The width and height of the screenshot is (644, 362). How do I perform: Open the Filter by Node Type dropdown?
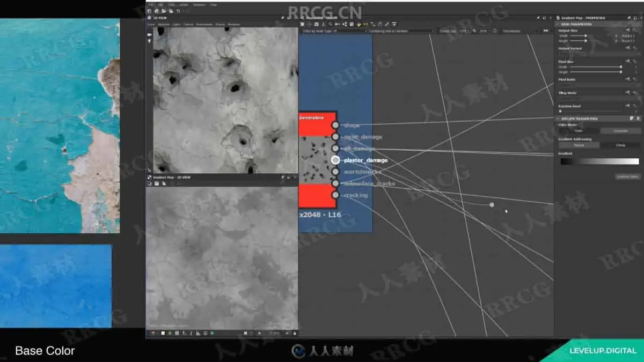[x=335, y=31]
